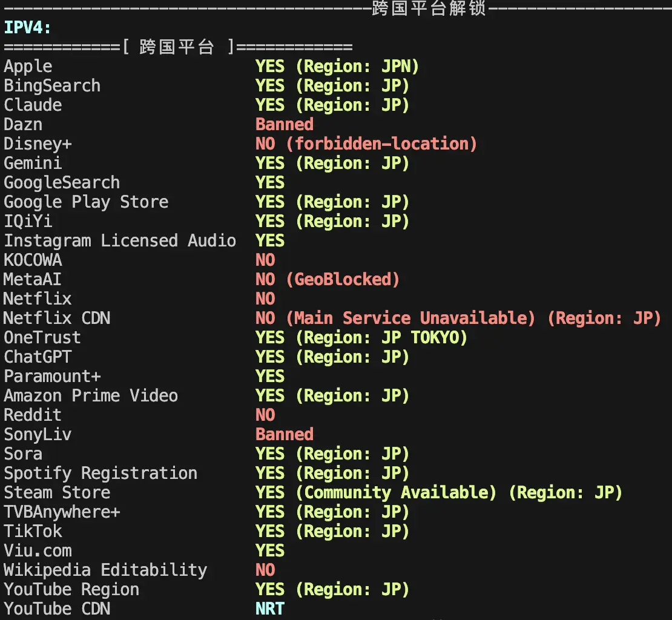Click the YES beside Instagram Licensed Audio
The height and width of the screenshot is (620, 672).
270,241
